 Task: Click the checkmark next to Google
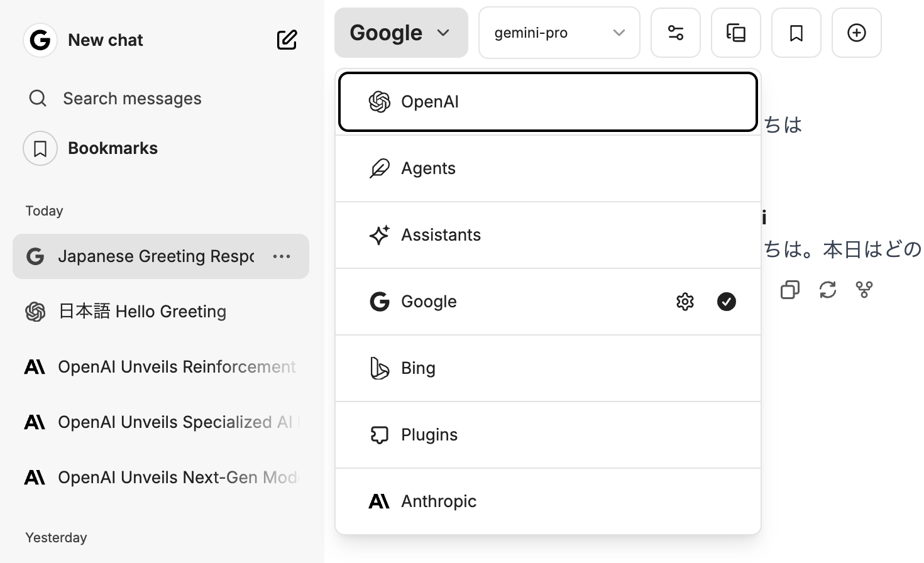[727, 302]
